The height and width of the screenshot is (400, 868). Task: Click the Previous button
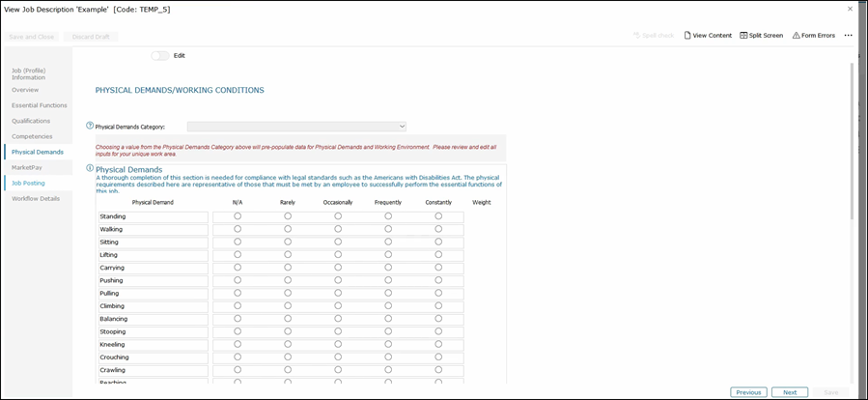(x=748, y=392)
